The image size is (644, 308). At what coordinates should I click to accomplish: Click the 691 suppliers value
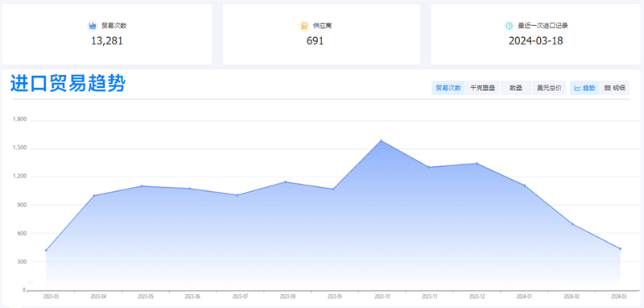pyautogui.click(x=315, y=41)
